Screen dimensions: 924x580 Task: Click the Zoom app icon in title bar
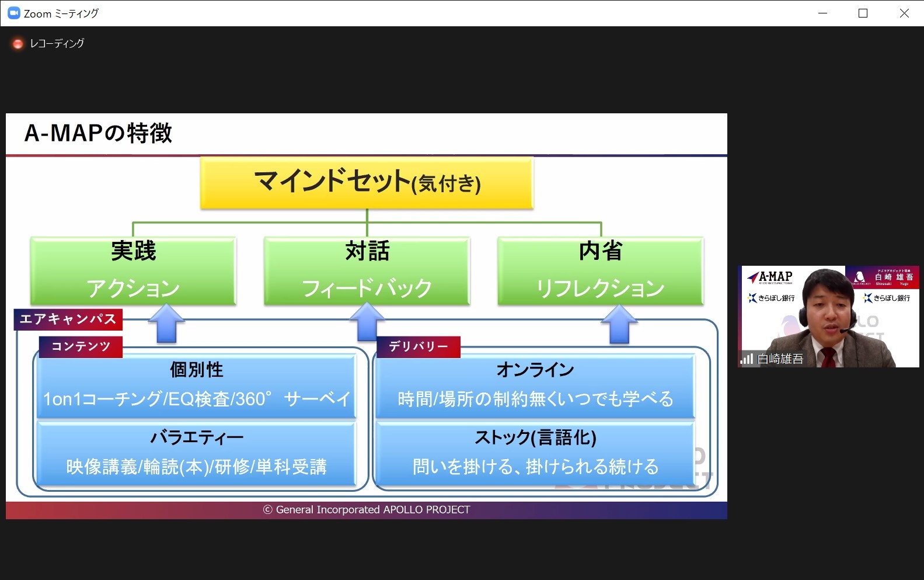click(x=14, y=13)
